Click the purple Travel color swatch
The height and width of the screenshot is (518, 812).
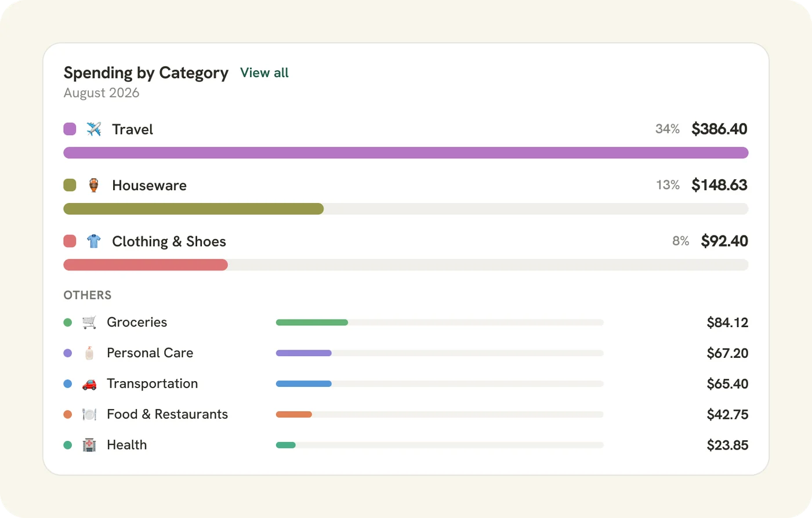point(70,129)
